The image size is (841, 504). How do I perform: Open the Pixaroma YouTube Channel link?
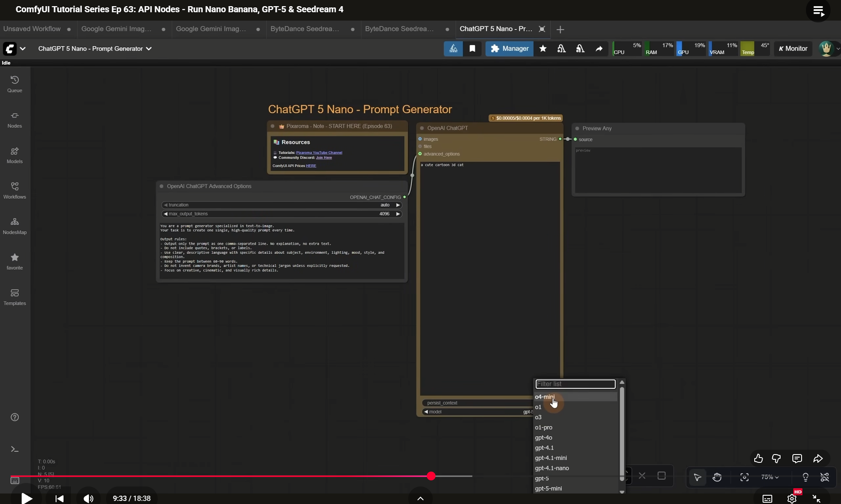click(319, 153)
